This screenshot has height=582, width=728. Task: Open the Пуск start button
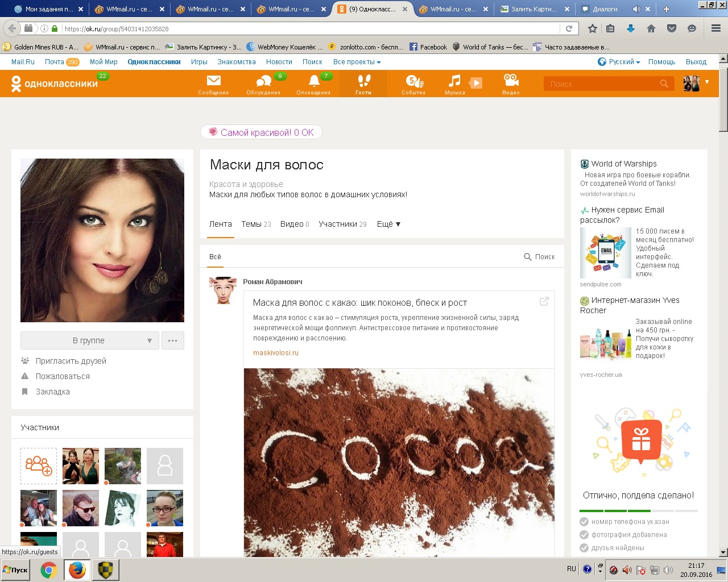tap(15, 570)
